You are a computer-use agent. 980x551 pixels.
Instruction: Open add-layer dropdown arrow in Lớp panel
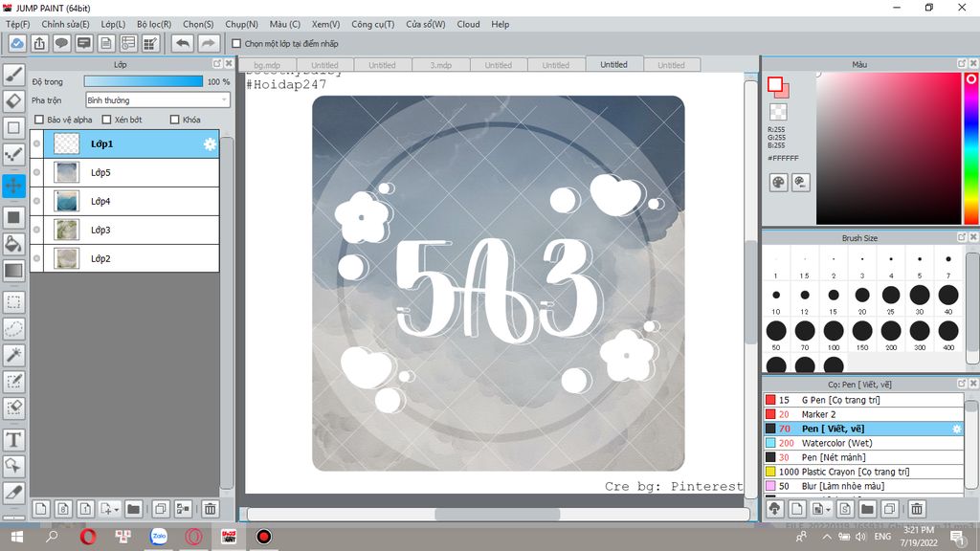click(x=116, y=510)
